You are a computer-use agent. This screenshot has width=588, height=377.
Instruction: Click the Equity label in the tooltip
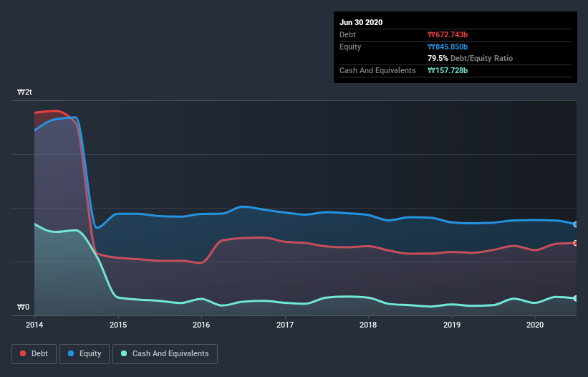click(x=350, y=47)
